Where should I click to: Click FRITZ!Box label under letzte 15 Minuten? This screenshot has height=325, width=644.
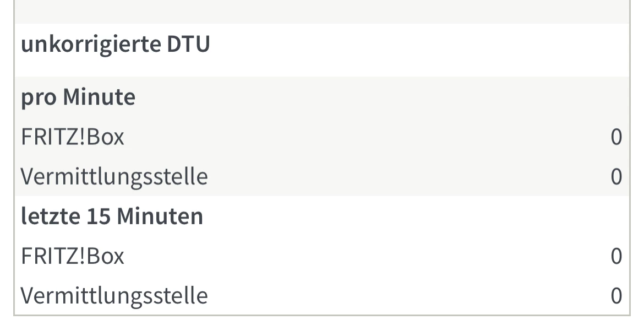point(72,256)
